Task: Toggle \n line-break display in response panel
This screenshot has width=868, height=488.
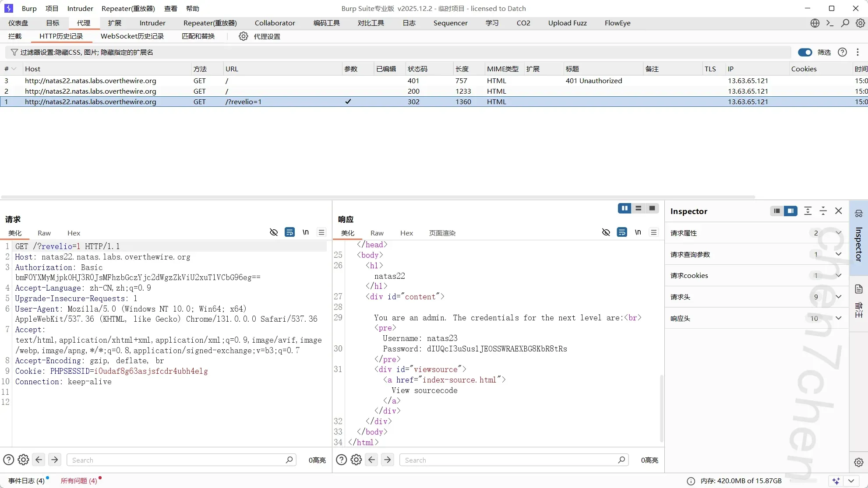Action: coord(638,232)
